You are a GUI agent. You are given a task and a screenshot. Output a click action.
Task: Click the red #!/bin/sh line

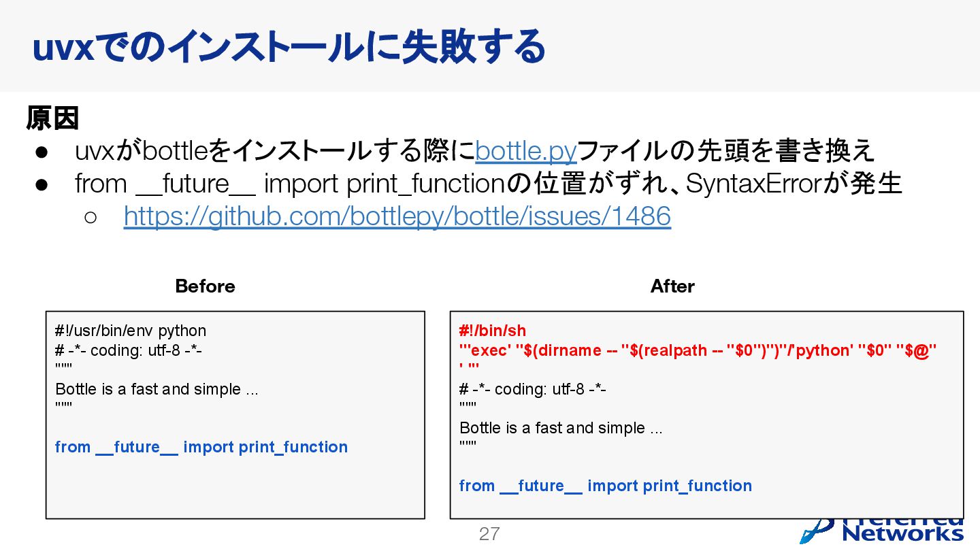[493, 331]
